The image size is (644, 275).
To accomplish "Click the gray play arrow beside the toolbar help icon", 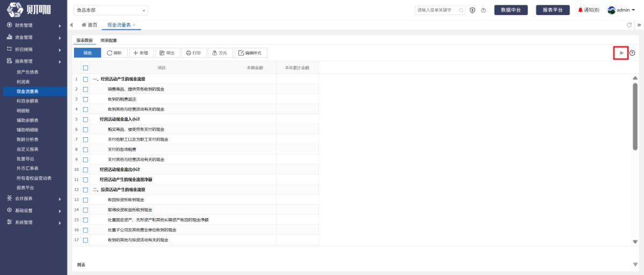I will [621, 53].
